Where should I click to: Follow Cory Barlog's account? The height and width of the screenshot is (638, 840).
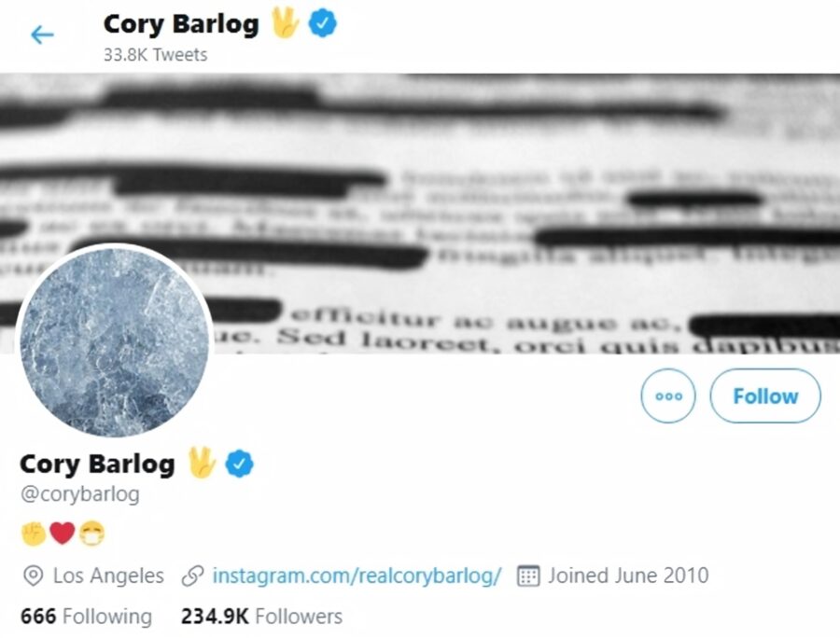(765, 396)
